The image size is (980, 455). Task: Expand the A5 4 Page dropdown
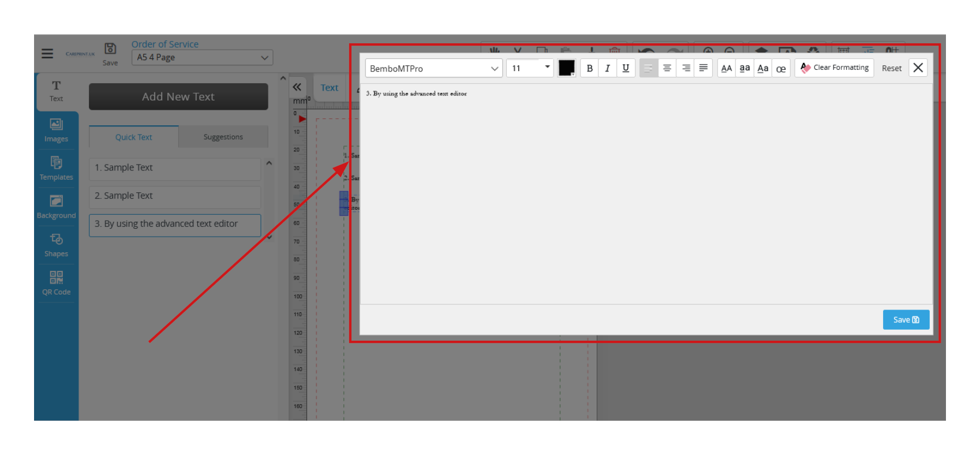tap(202, 58)
